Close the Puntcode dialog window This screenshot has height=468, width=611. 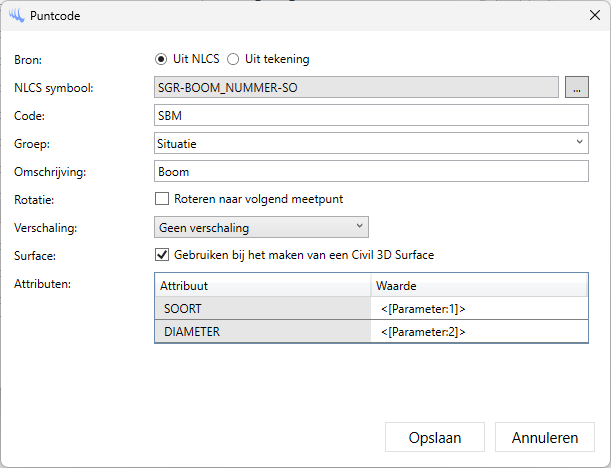(x=589, y=16)
